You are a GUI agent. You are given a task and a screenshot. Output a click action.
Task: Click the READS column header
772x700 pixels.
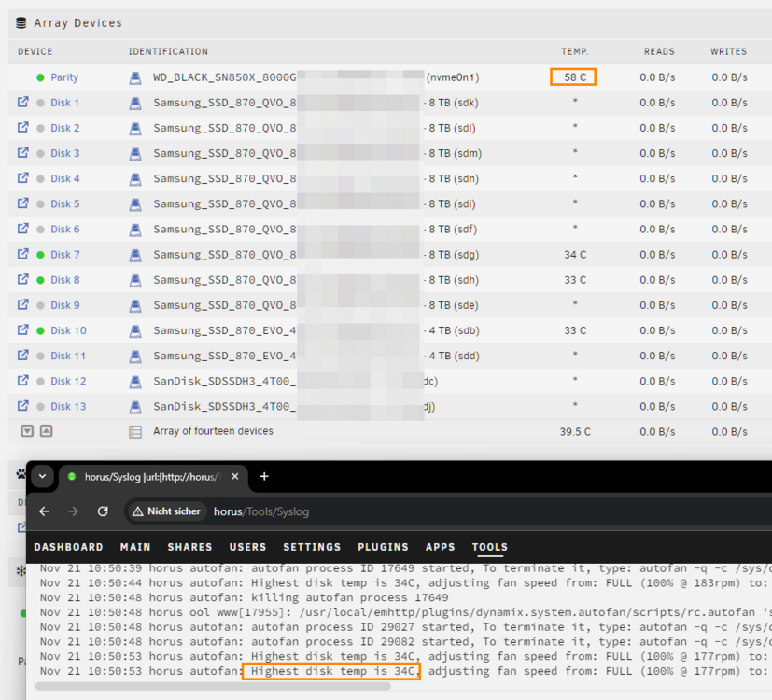(659, 51)
